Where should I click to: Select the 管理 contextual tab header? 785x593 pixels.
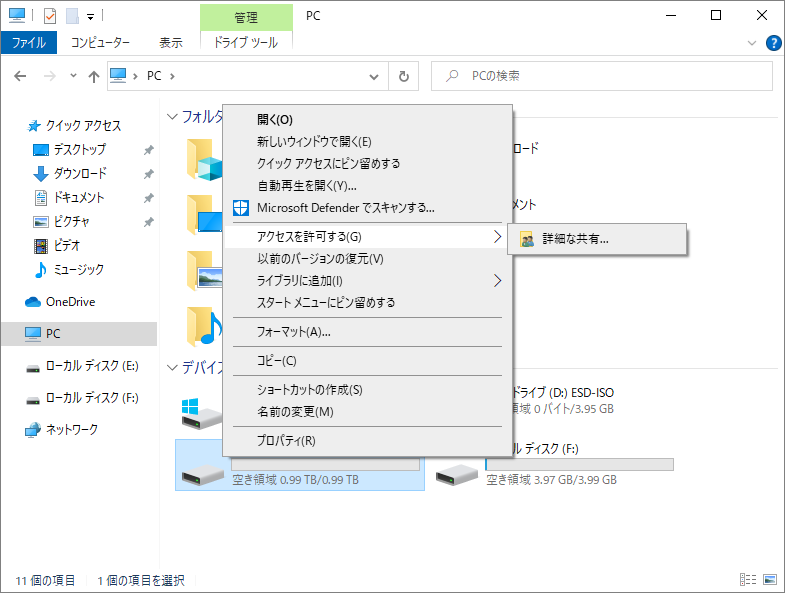tap(246, 18)
